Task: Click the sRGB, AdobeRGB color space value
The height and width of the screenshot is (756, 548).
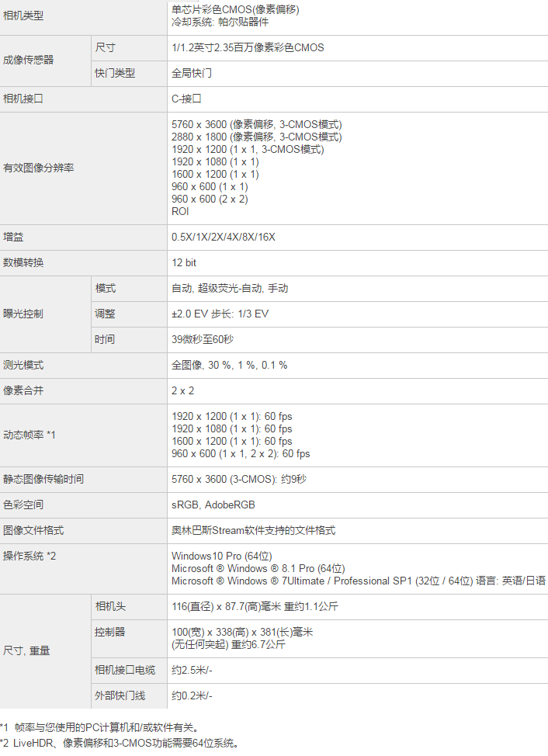Action: (213, 505)
